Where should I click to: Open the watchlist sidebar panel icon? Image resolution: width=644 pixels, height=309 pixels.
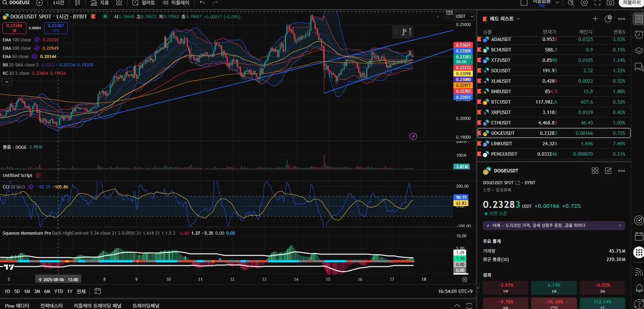tap(639, 19)
